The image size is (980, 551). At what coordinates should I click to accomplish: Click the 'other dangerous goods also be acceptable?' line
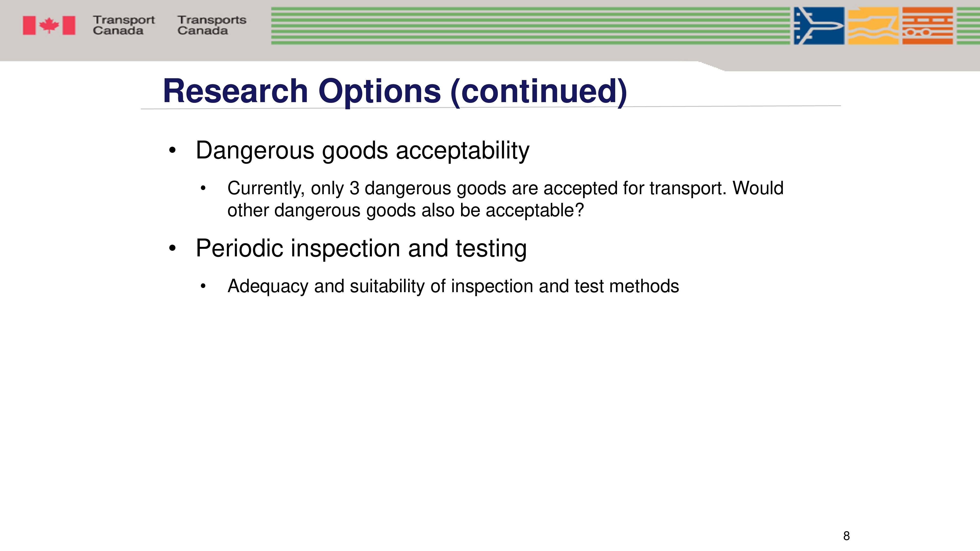click(x=405, y=210)
